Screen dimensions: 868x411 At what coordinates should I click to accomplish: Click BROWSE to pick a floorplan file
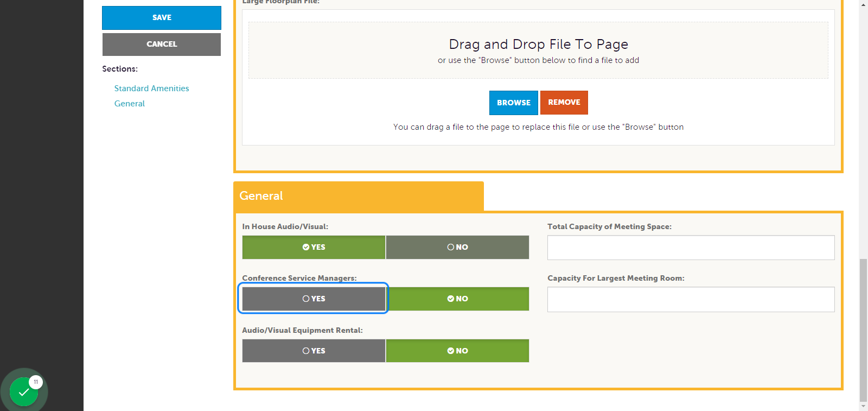(x=514, y=103)
